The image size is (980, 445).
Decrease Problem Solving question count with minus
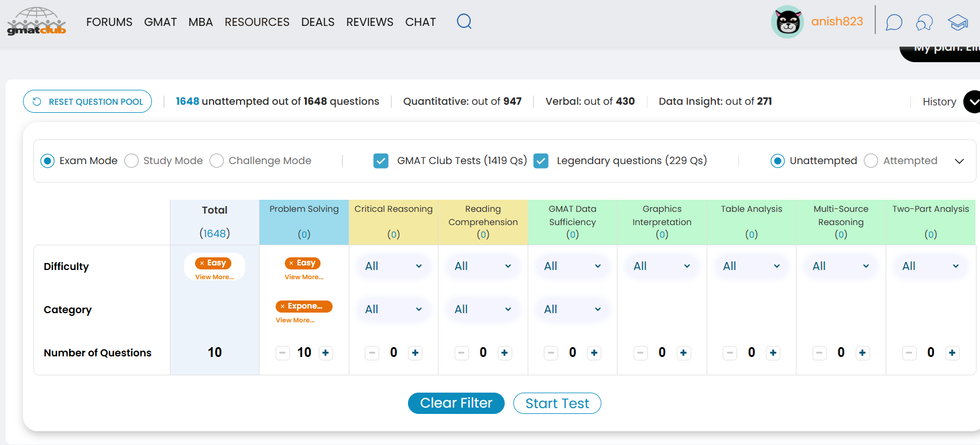point(283,353)
